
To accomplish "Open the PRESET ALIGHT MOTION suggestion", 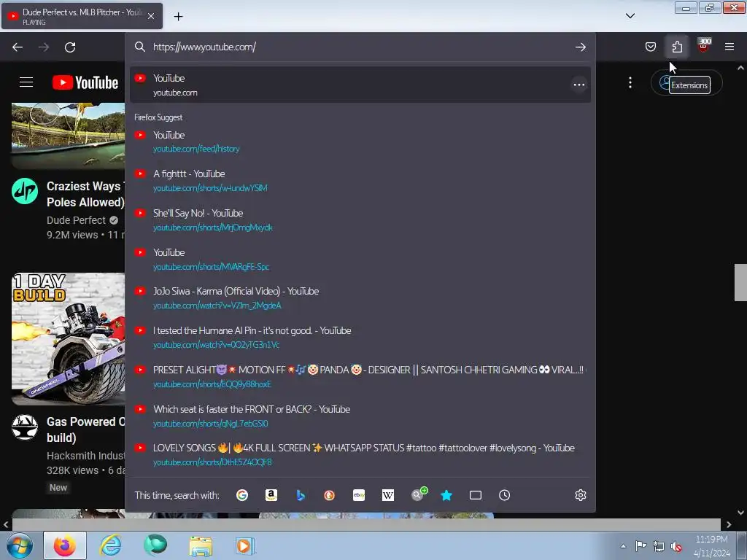I will pos(360,377).
